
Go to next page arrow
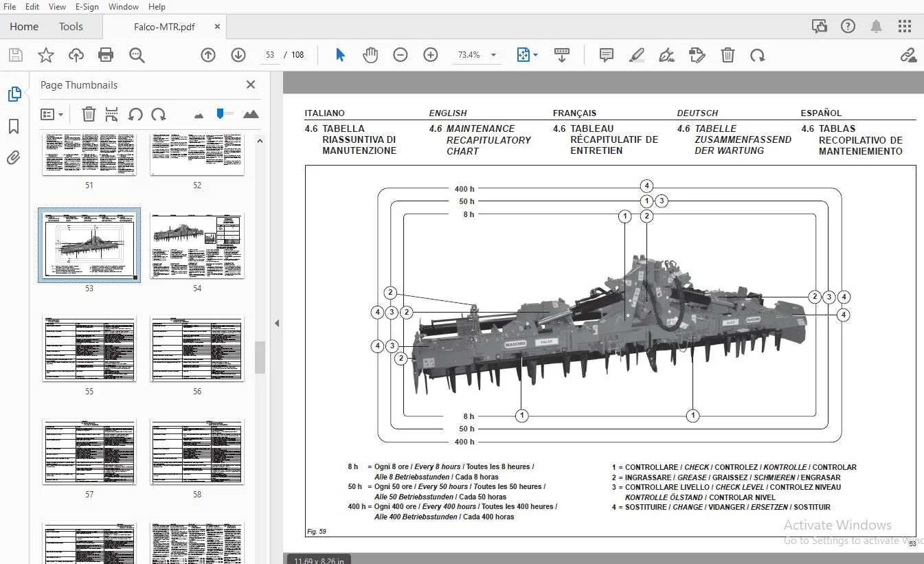point(238,55)
